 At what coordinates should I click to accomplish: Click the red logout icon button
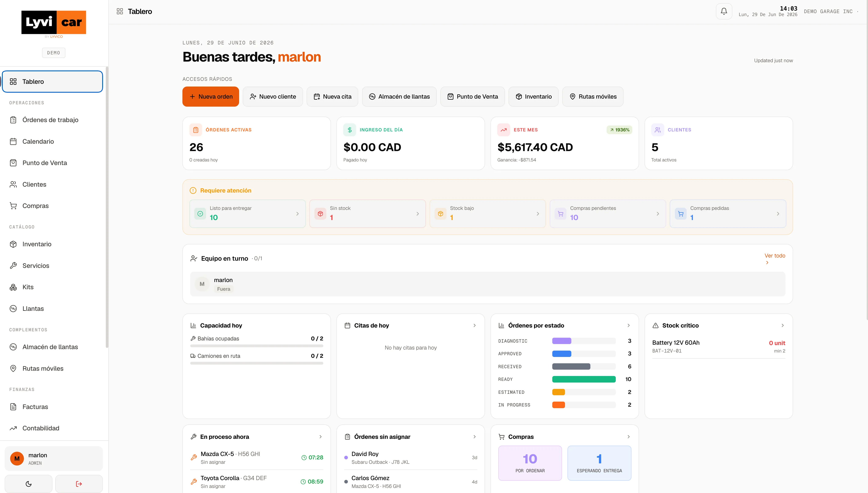tap(79, 484)
